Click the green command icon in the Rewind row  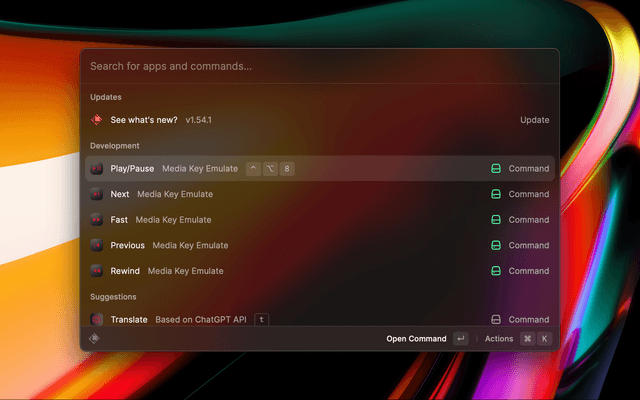click(495, 271)
